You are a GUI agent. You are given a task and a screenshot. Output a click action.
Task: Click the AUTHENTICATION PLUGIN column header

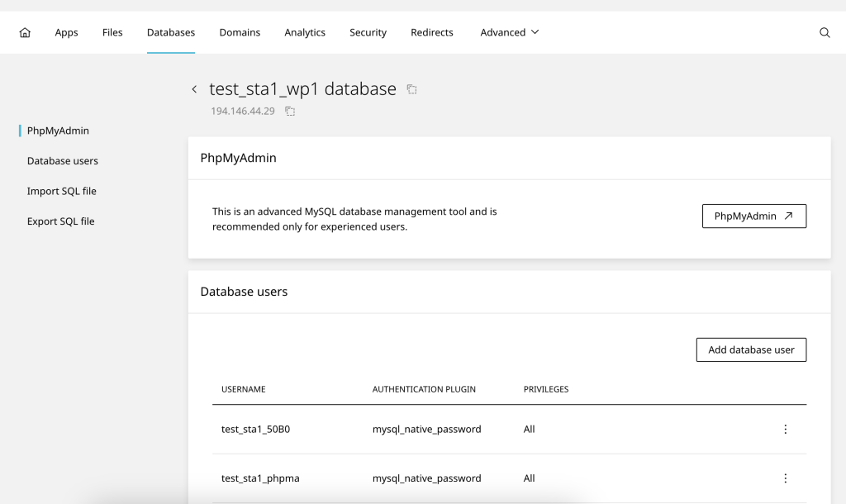[424, 389]
